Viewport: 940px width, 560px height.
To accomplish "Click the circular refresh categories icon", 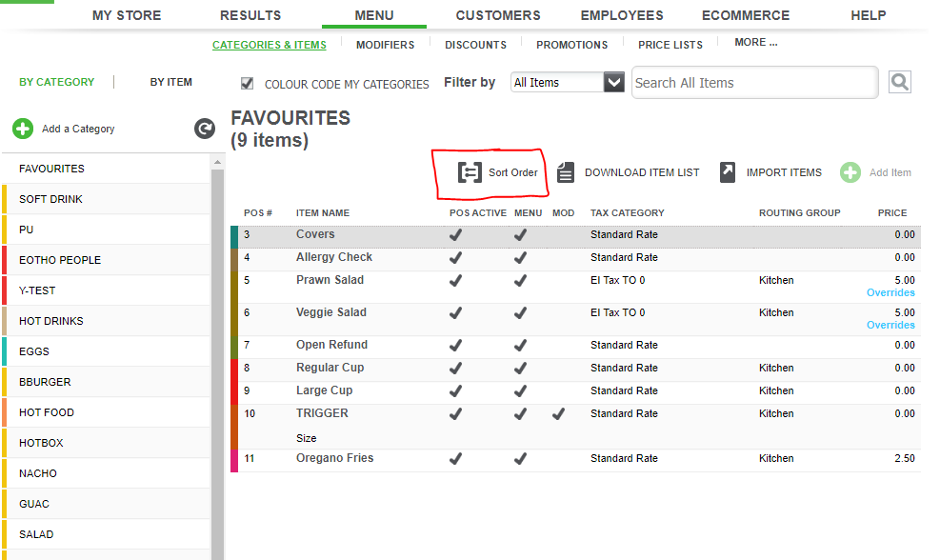I will pos(205,129).
